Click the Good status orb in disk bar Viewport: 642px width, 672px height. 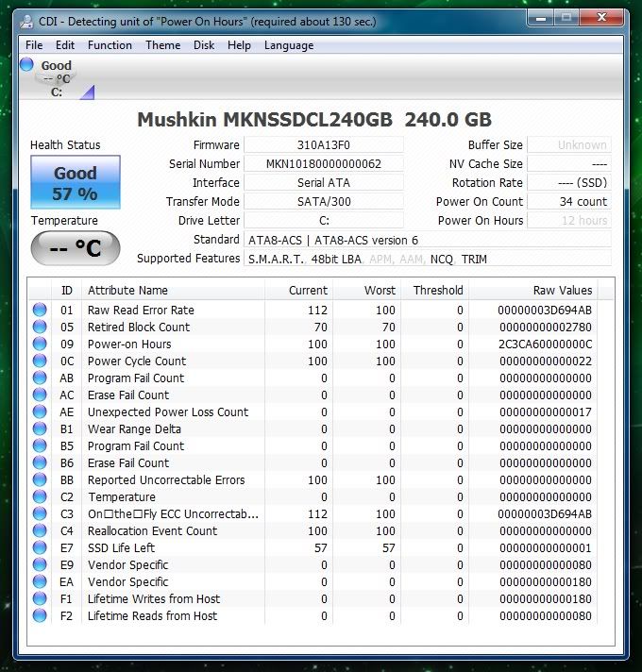coord(26,65)
